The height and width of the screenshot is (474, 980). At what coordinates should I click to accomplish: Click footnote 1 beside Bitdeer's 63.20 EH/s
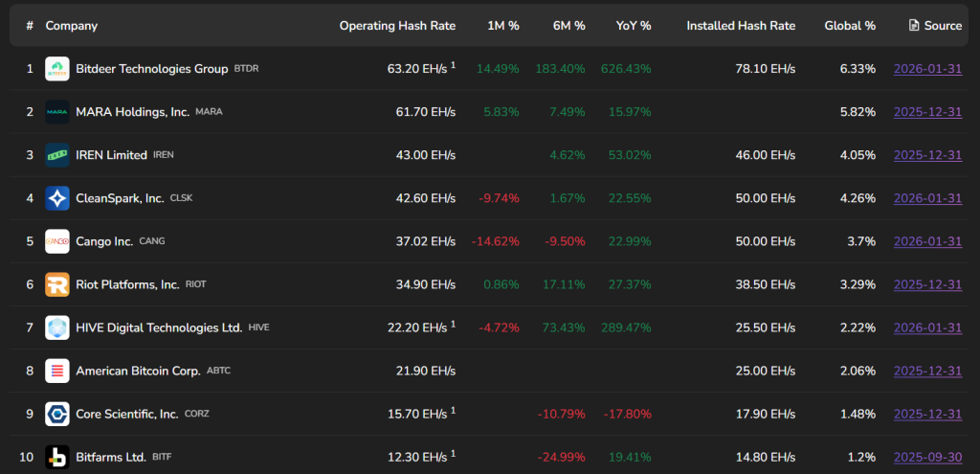tap(454, 65)
